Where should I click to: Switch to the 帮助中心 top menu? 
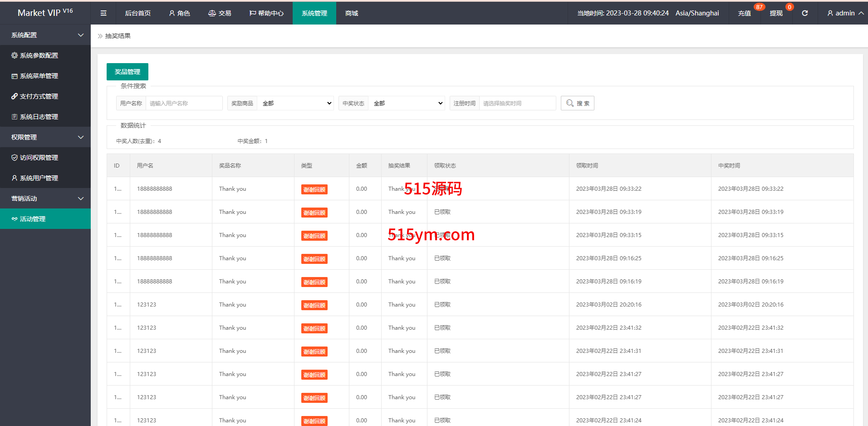click(266, 13)
